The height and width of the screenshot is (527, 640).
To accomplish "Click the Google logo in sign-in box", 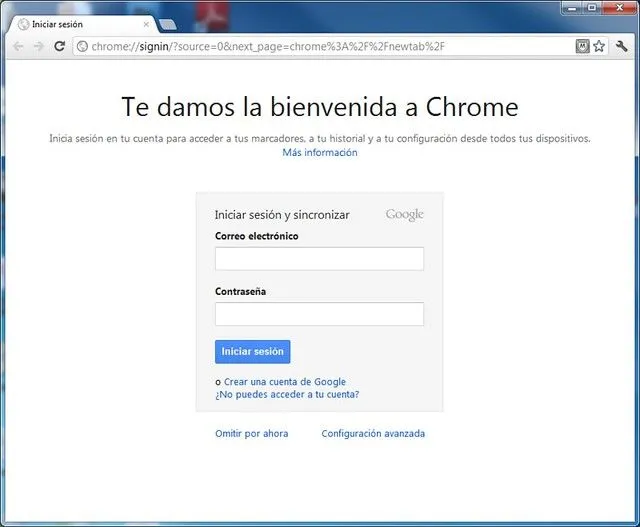I will (x=404, y=214).
